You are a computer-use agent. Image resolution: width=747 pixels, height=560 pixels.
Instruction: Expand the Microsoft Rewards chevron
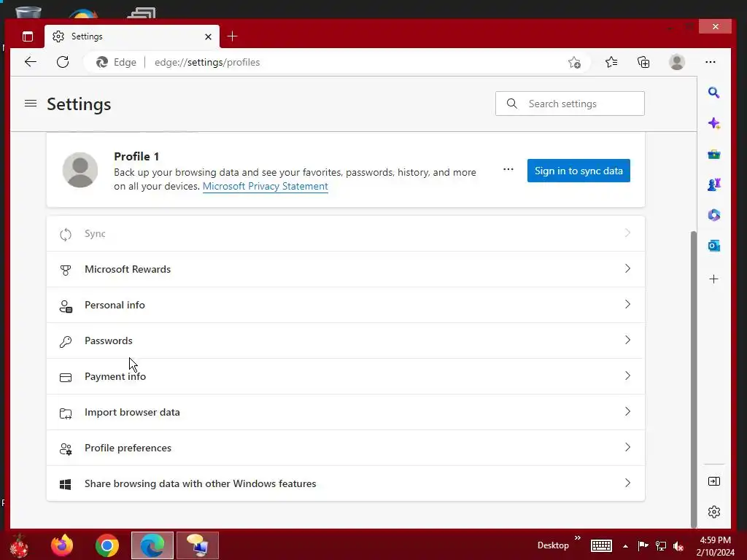click(627, 268)
